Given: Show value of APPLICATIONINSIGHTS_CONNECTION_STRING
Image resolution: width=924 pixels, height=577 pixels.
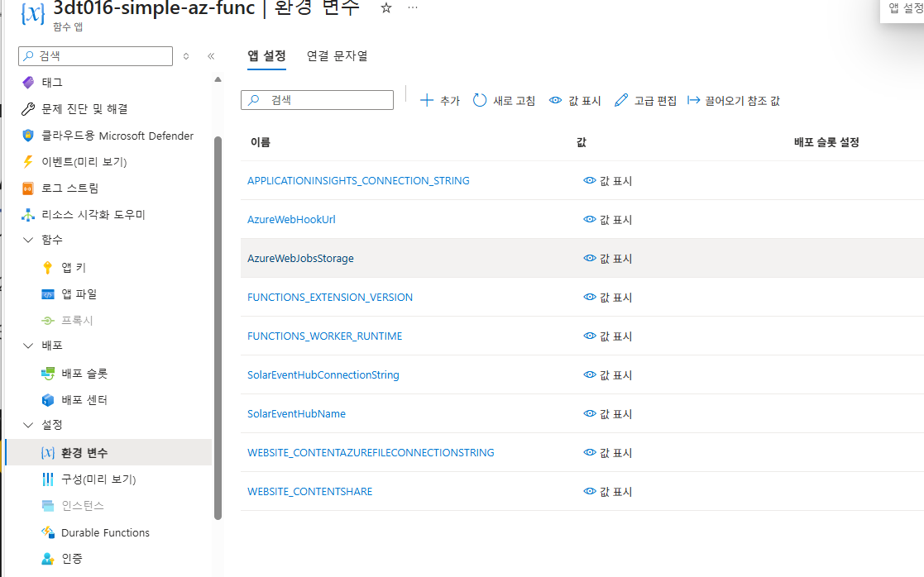Looking at the screenshot, I should [x=607, y=181].
